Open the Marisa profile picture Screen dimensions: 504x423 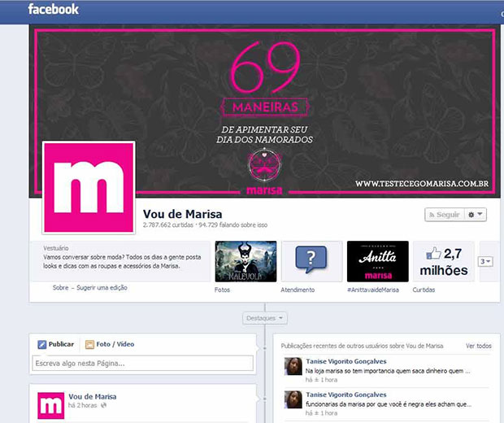point(89,188)
